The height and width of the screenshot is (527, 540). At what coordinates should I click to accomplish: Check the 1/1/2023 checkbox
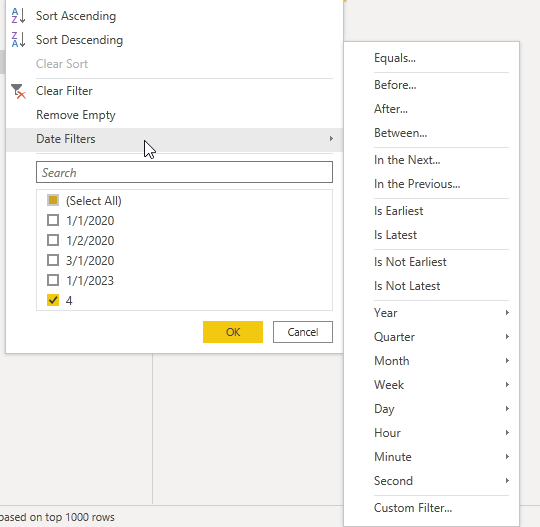coord(53,280)
